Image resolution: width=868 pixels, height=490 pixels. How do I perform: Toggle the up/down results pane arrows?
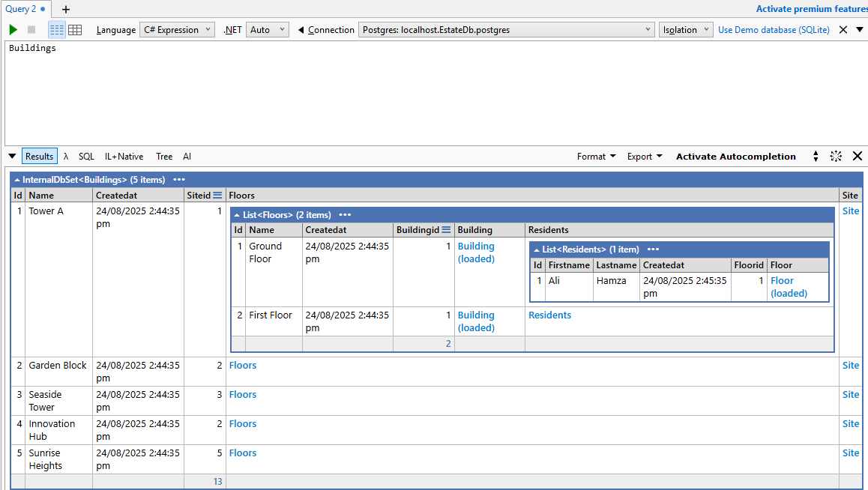(816, 157)
